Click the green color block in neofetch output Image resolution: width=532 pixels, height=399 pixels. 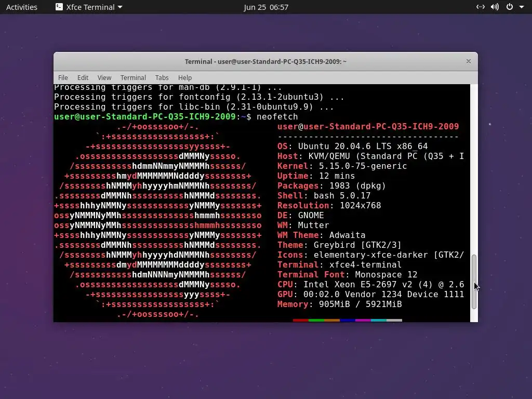tap(316, 320)
